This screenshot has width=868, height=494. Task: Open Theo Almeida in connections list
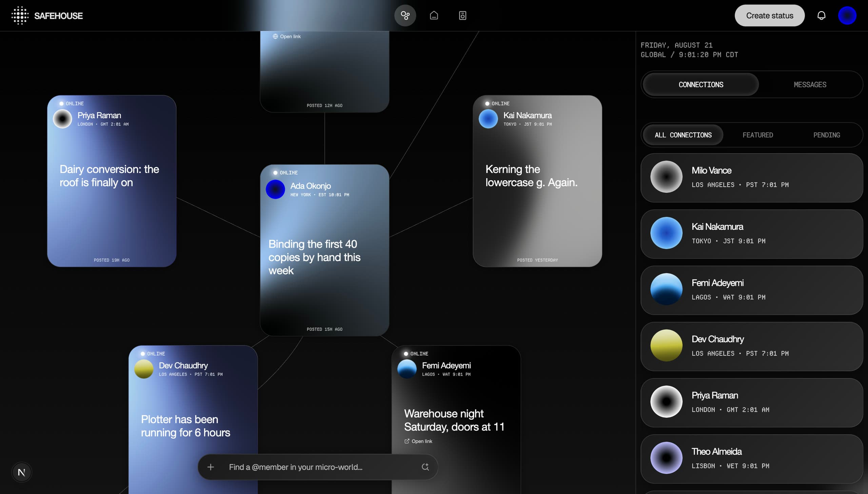coord(752,459)
